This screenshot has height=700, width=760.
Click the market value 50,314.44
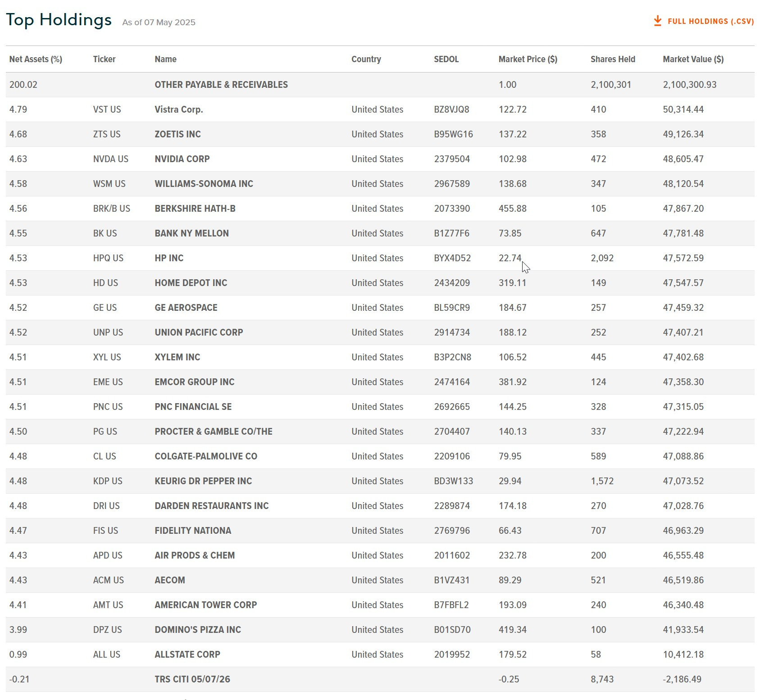[x=683, y=109]
